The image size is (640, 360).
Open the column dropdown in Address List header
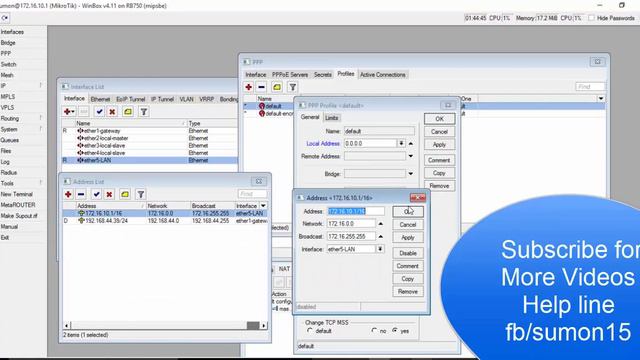pyautogui.click(x=264, y=206)
